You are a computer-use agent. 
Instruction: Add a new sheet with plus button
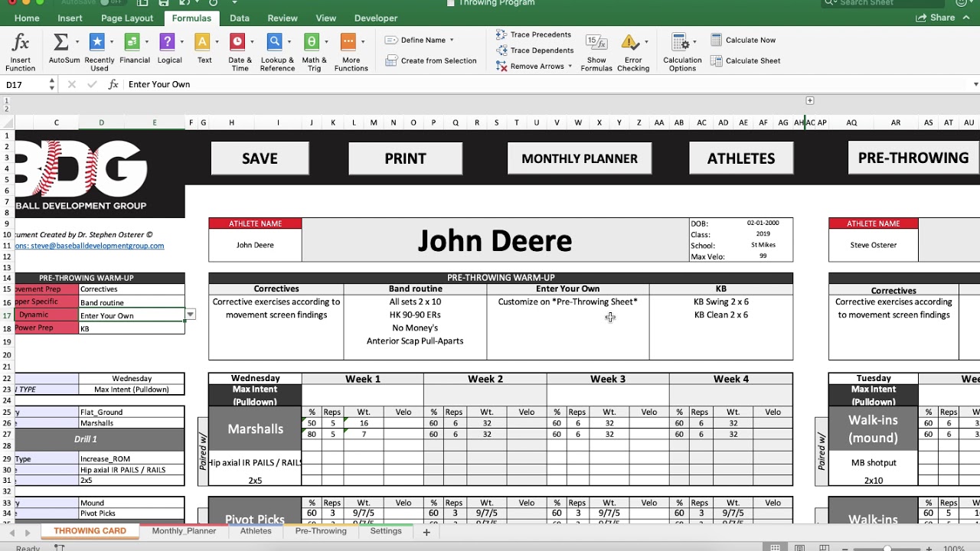[x=426, y=532]
